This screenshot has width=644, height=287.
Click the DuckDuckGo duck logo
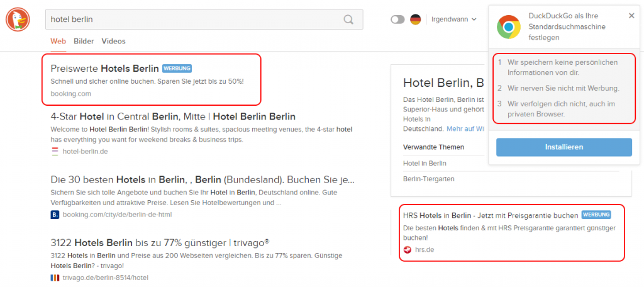tap(18, 20)
